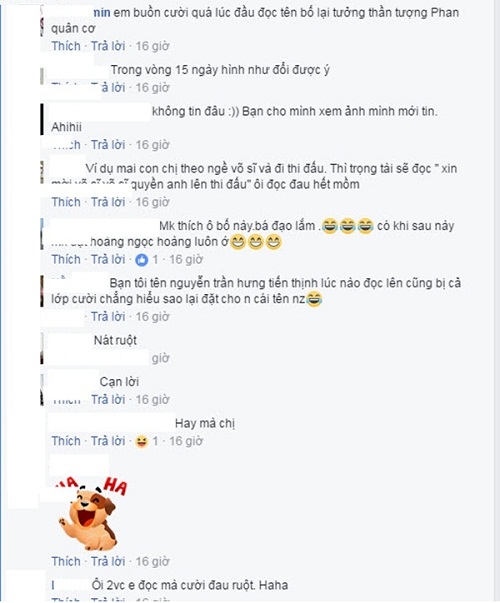Click Trả lời under the 'Cạn lời' comment
The width and height of the screenshot is (500, 603).
108,400
